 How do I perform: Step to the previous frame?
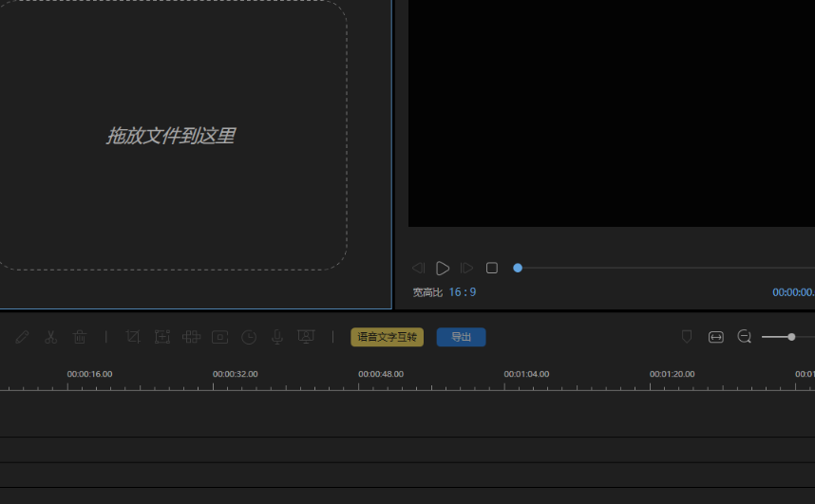[418, 269]
